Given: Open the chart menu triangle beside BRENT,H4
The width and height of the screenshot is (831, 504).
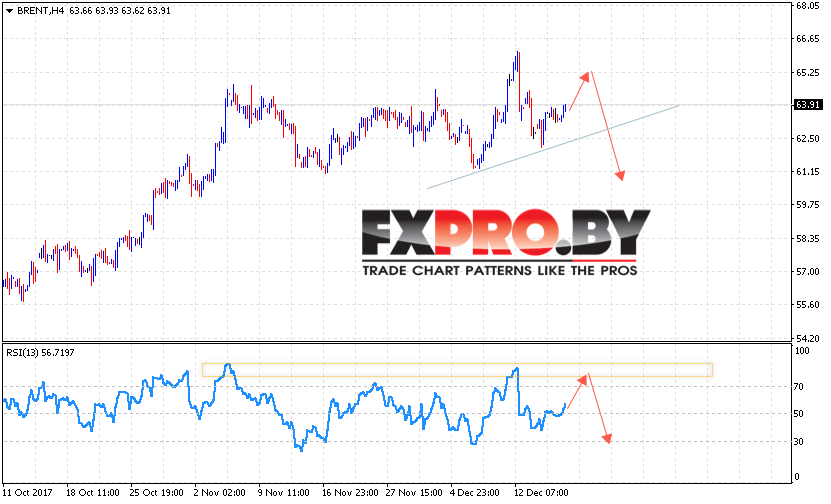Looking at the screenshot, I should pos(9,10).
